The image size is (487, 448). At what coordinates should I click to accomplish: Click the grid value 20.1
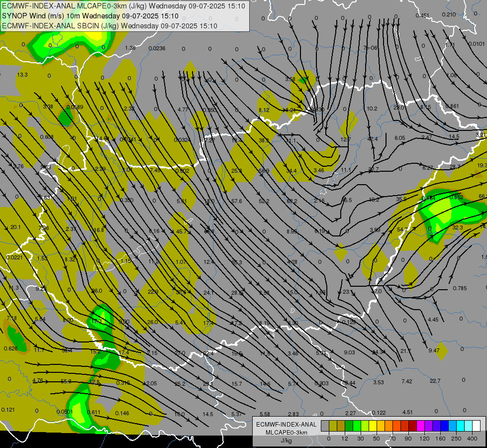pyautogui.click(x=15, y=227)
